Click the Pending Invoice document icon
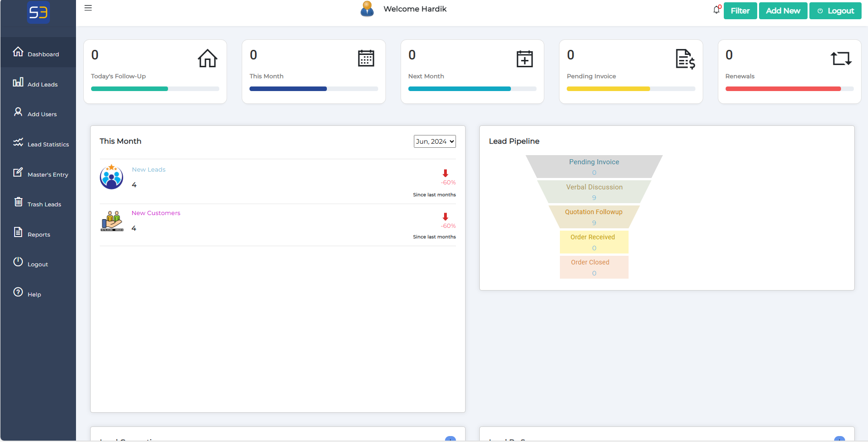Viewport: 868px width, 442px height. click(685, 59)
